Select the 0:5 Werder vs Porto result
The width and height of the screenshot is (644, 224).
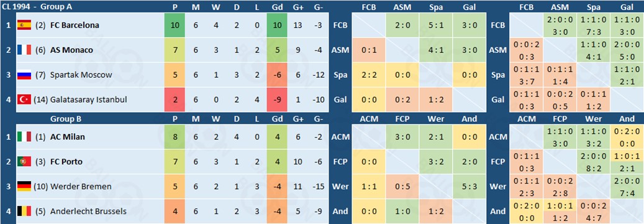pos(402,187)
